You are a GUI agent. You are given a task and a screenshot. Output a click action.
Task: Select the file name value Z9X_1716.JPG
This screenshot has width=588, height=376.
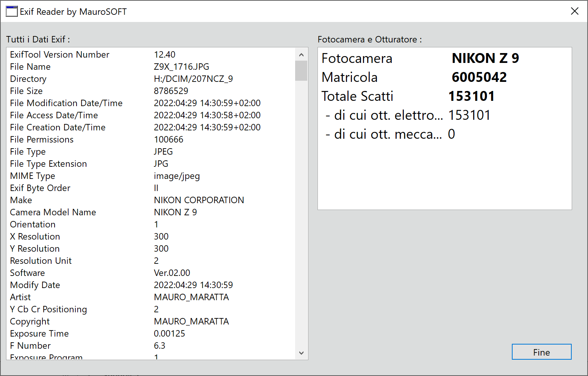point(181,67)
